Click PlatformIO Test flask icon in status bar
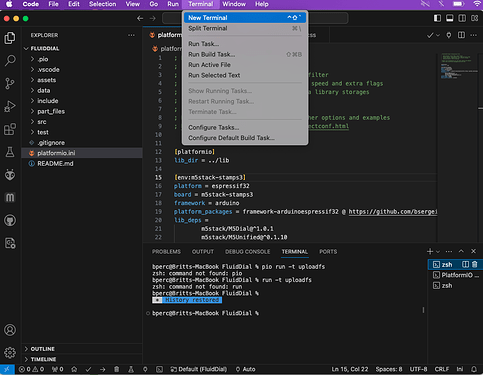Viewport: 483px width, 375px height. point(131,369)
